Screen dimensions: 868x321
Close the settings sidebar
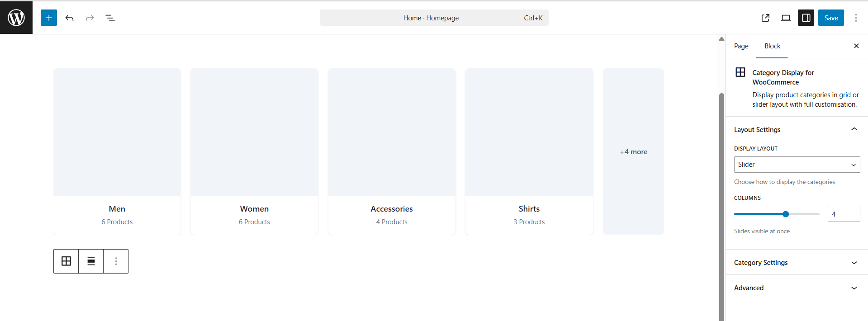coord(856,46)
